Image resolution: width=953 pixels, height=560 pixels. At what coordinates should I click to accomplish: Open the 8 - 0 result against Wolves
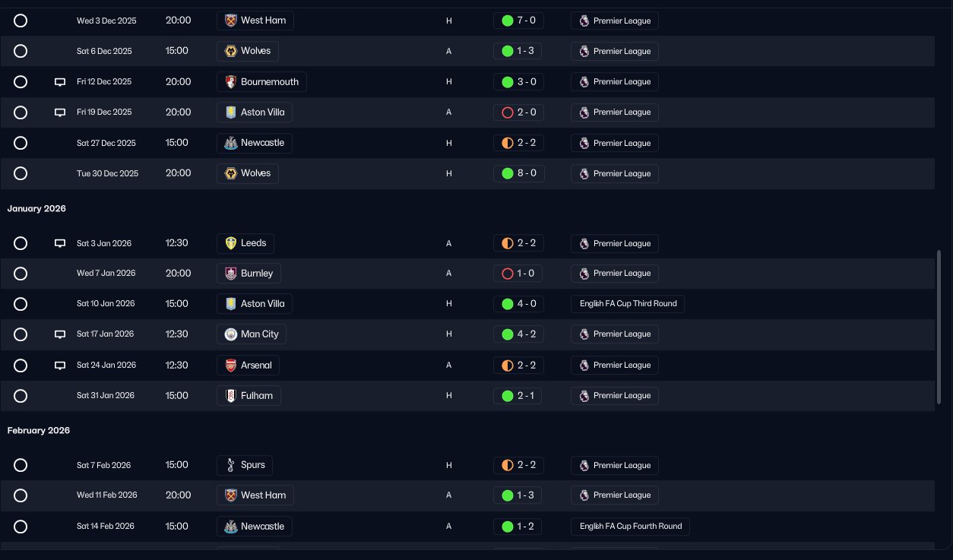pos(518,173)
